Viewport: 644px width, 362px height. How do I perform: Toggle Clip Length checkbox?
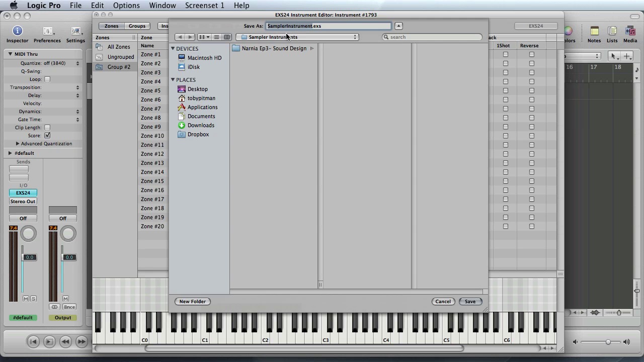click(x=47, y=127)
